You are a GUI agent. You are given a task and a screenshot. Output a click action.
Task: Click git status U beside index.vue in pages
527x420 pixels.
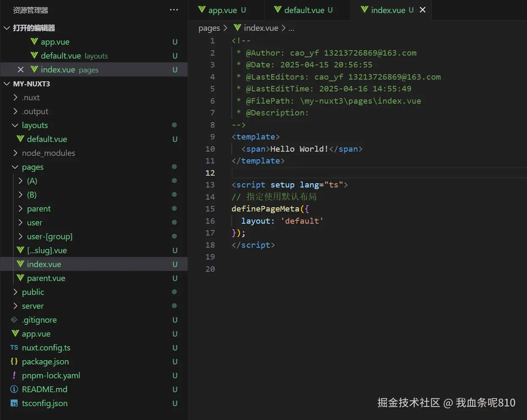click(x=175, y=264)
